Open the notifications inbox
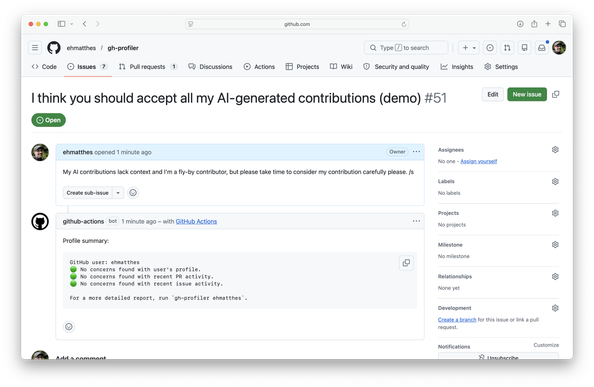The width and height of the screenshot is (594, 387). 542,48
